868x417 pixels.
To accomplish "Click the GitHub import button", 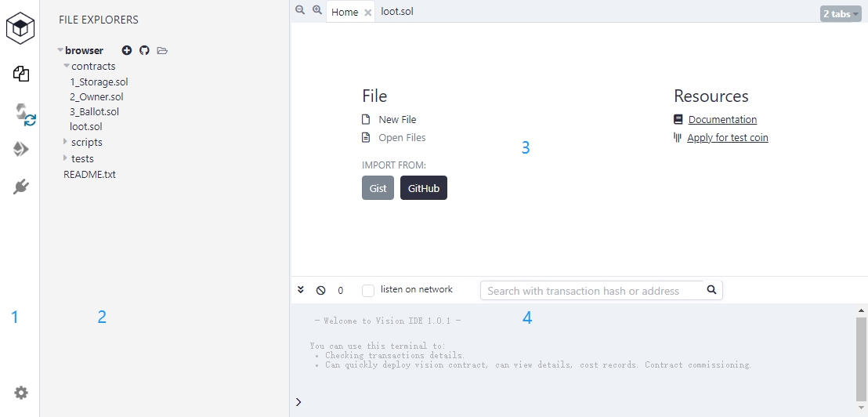I will [423, 188].
